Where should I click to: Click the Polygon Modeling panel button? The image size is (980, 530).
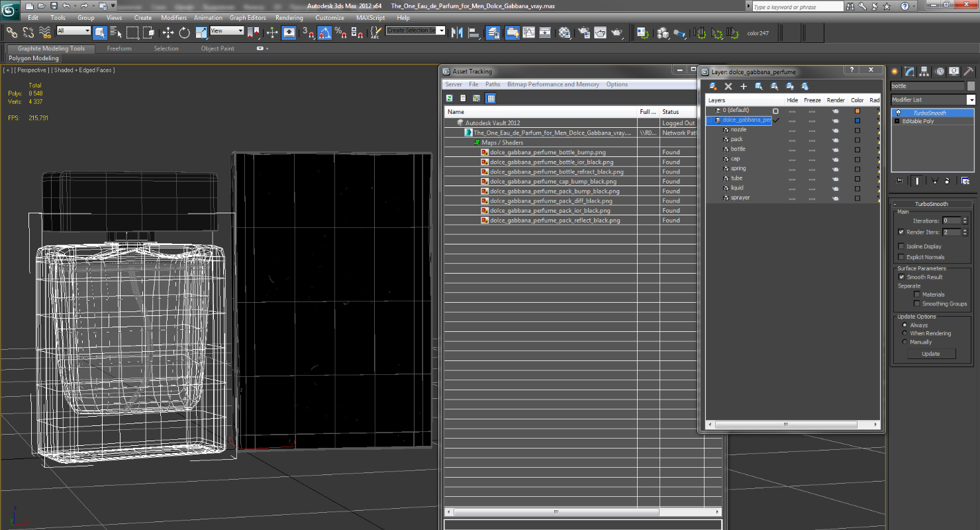click(x=34, y=58)
